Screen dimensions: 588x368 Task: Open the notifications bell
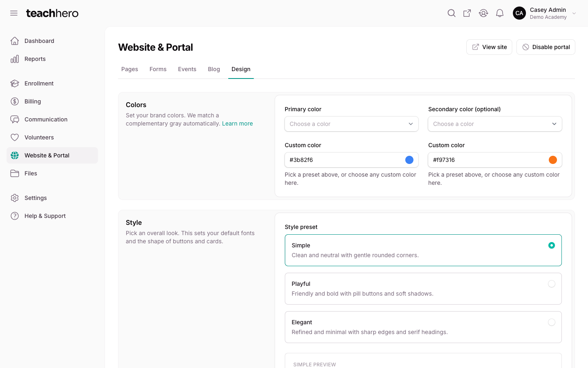pyautogui.click(x=500, y=13)
